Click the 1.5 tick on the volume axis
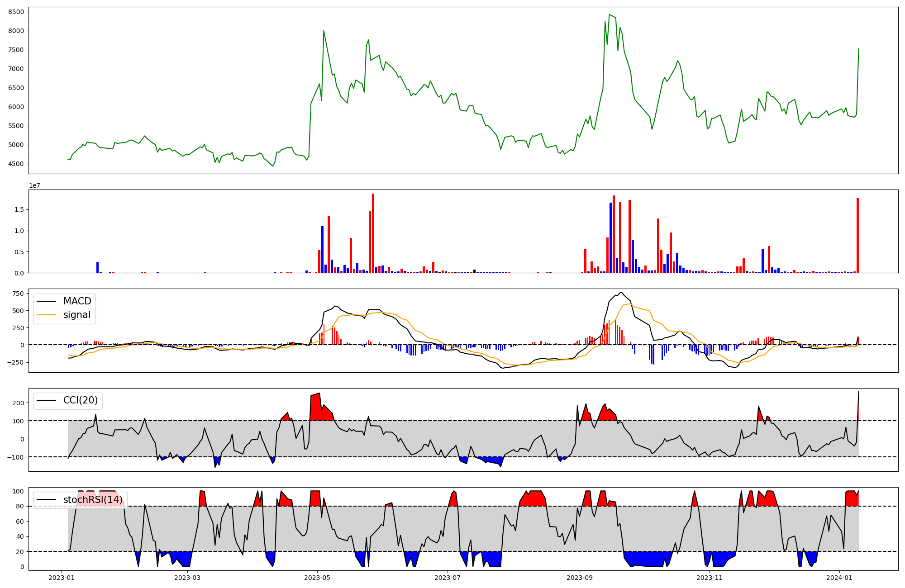The image size is (905, 588). 20,210
